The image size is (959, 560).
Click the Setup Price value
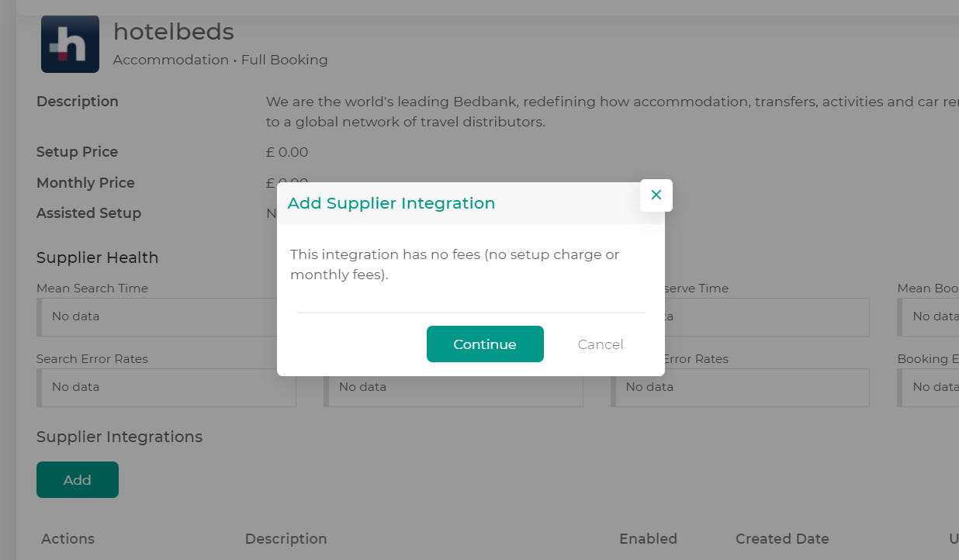click(x=287, y=152)
